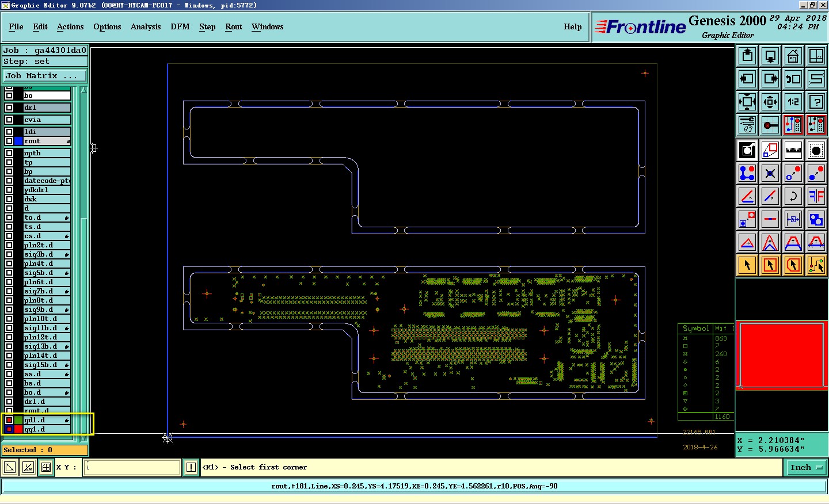The height and width of the screenshot is (504, 829).
Task: Click the pan left view icon
Action: pos(747,79)
